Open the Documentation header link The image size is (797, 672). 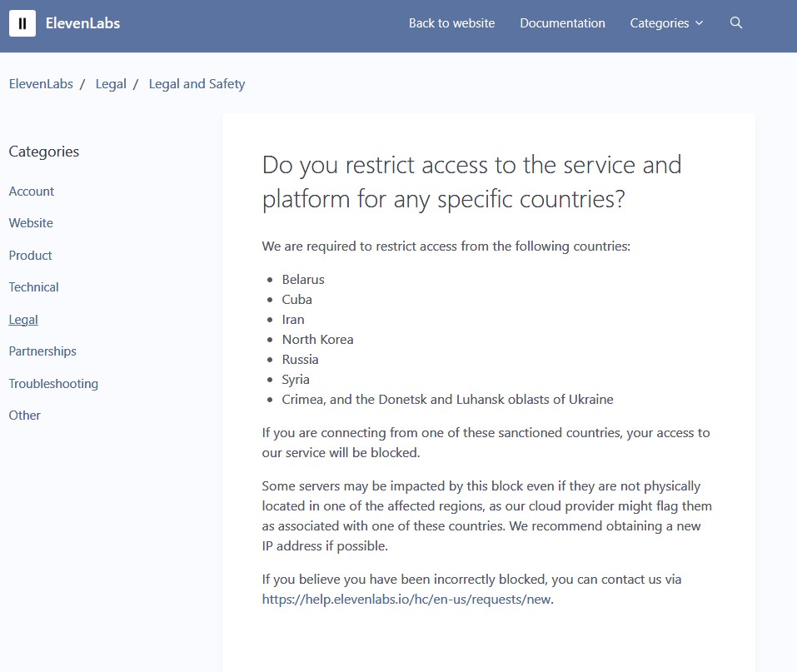(x=562, y=23)
